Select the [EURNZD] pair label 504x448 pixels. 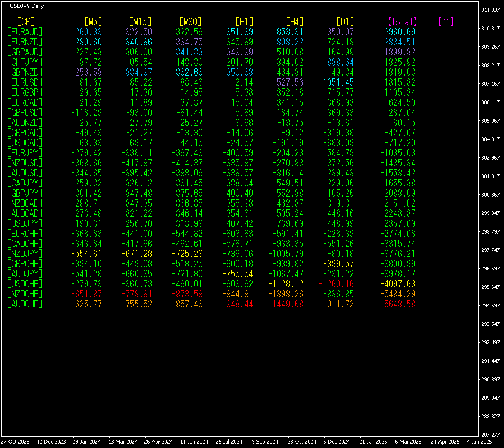pyautogui.click(x=25, y=42)
